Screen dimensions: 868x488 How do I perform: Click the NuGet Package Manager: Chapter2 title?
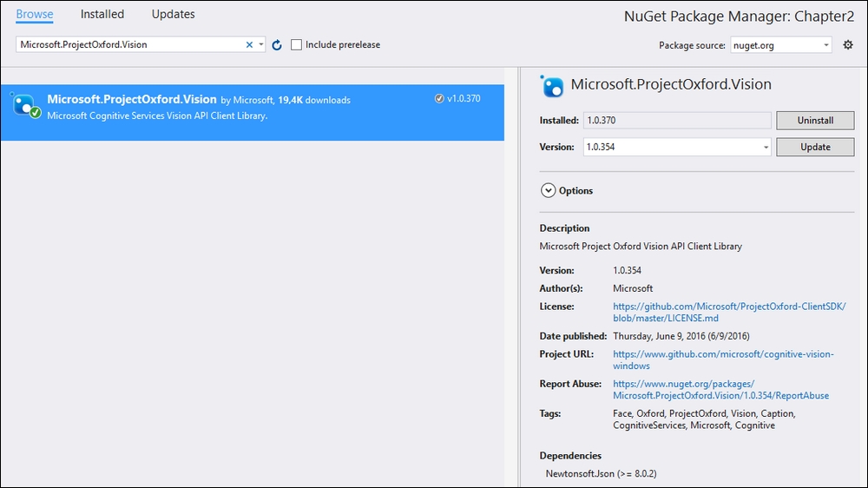coord(739,16)
